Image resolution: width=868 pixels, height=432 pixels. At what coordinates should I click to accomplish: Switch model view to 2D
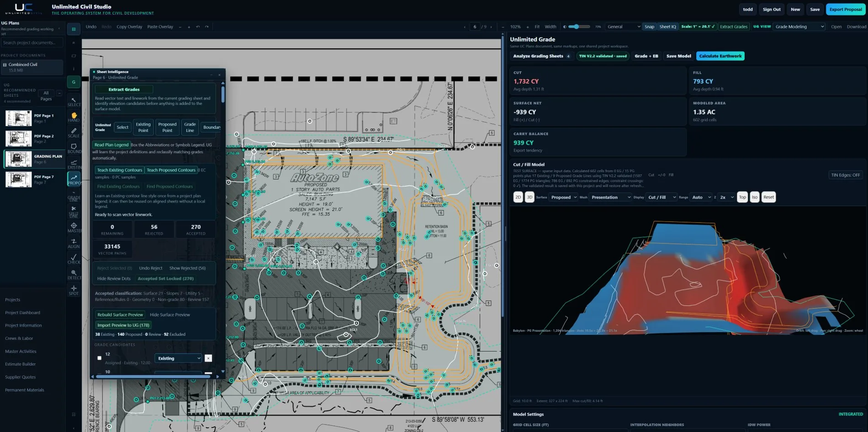click(x=518, y=197)
